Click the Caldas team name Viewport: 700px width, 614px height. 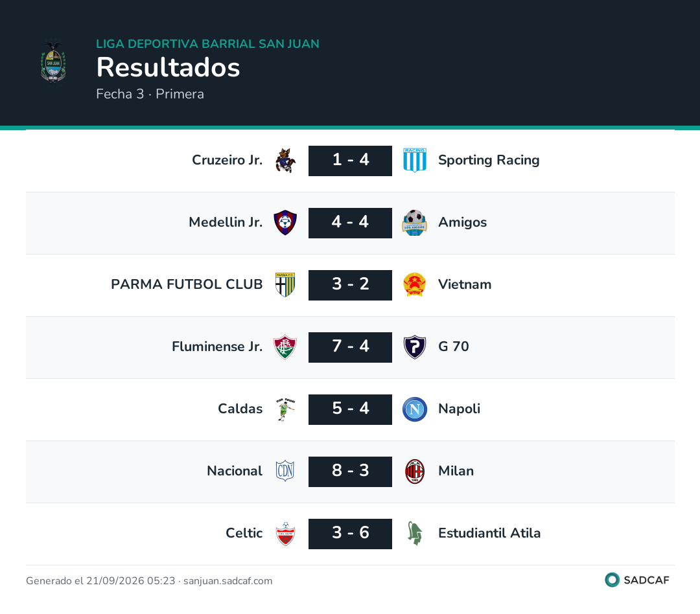(240, 409)
